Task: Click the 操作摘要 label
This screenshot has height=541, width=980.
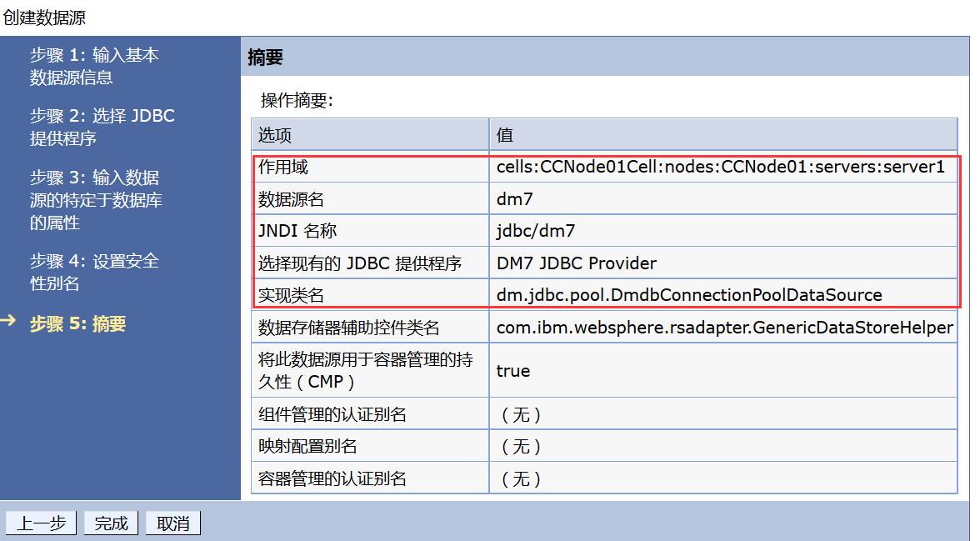Action: point(297,100)
